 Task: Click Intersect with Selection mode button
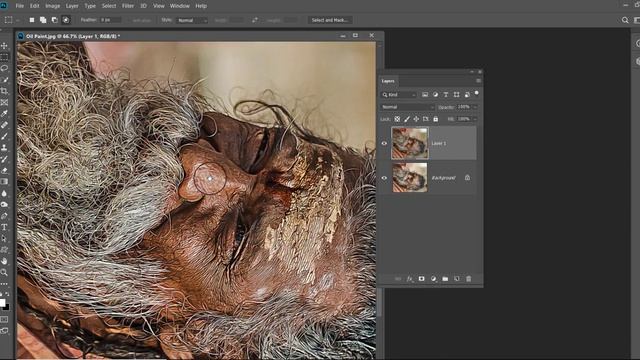(x=66, y=20)
